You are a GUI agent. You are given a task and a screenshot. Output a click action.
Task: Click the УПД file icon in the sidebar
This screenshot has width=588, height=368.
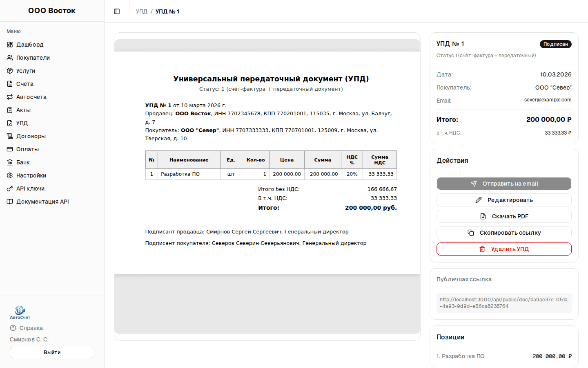click(10, 123)
